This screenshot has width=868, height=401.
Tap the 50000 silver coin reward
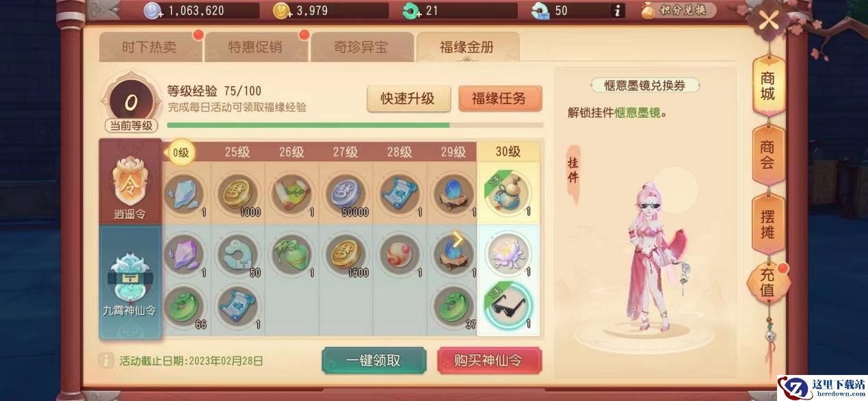click(346, 194)
